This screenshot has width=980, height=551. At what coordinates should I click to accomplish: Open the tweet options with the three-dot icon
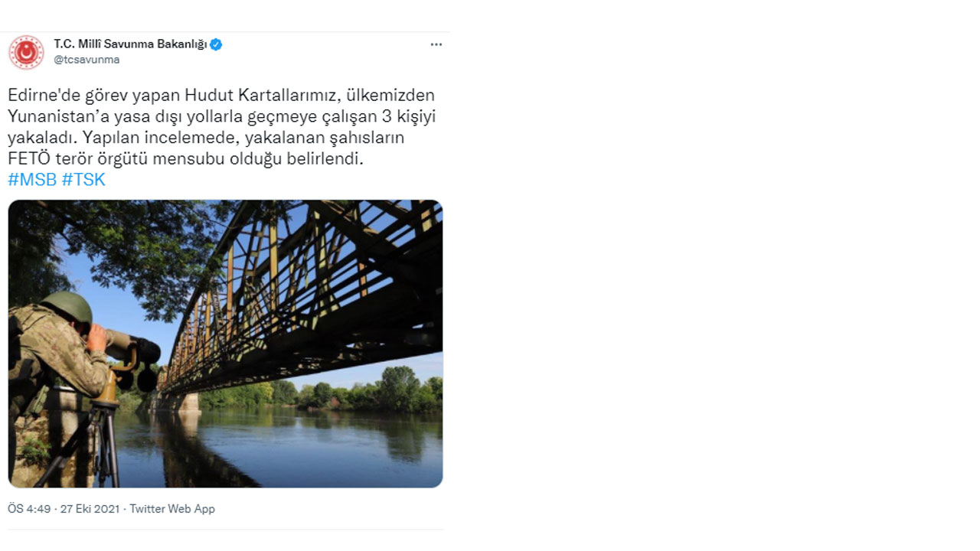[x=436, y=44]
